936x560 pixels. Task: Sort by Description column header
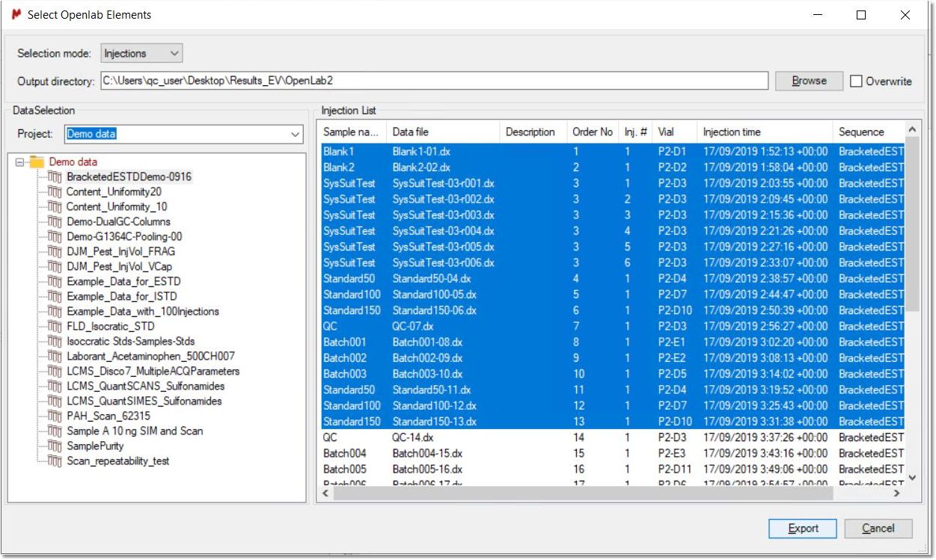533,132
